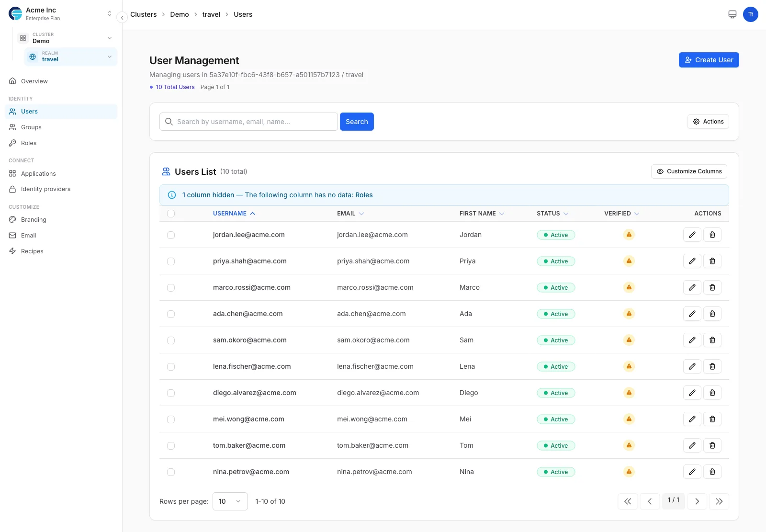Open the Acme Inc organization switcher
Screen dimensions: 766x532
tap(61, 14)
